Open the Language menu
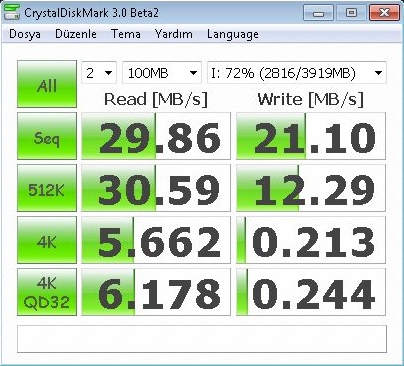The width and height of the screenshot is (404, 366). (x=233, y=34)
